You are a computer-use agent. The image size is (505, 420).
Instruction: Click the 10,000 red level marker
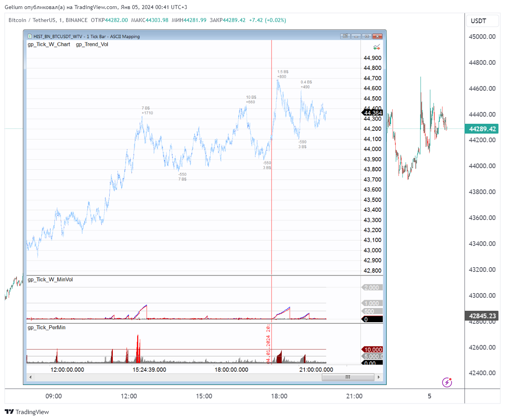click(372, 350)
